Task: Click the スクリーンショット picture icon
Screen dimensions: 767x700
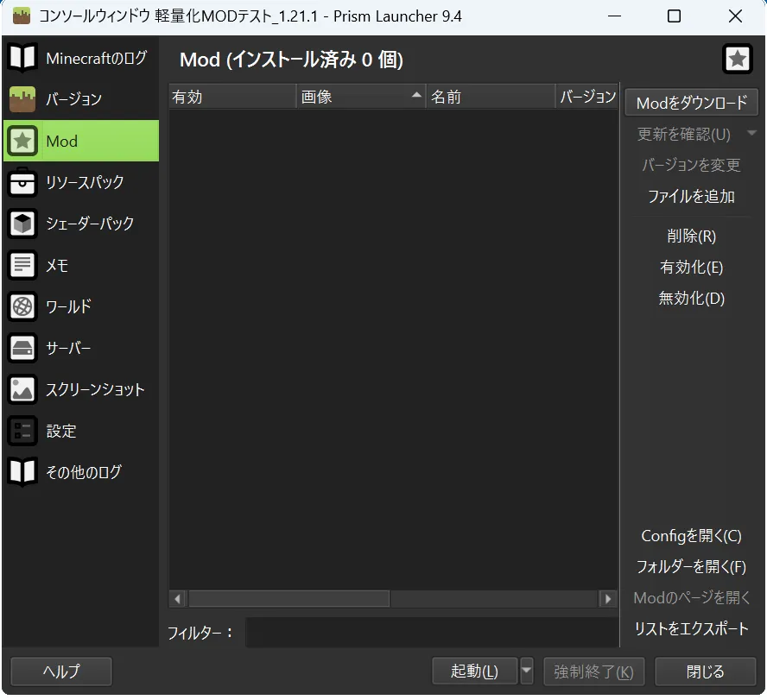Action: pyautogui.click(x=22, y=389)
